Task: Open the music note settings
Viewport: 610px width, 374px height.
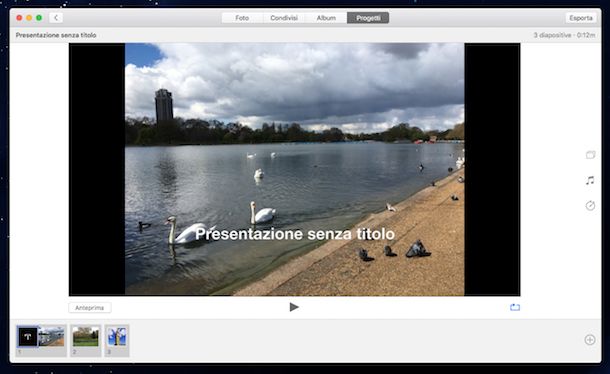Action: coord(590,181)
